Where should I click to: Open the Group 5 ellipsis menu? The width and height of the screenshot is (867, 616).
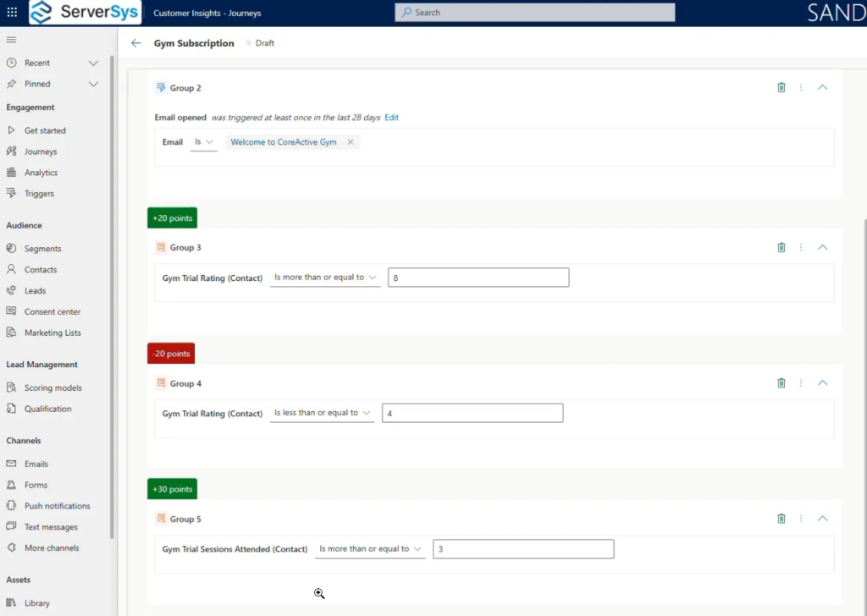pyautogui.click(x=801, y=518)
